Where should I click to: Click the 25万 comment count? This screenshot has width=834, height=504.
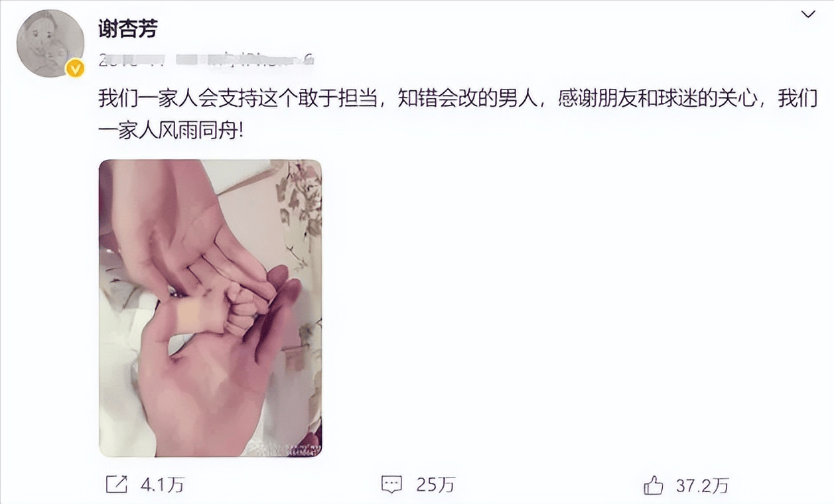435,485
